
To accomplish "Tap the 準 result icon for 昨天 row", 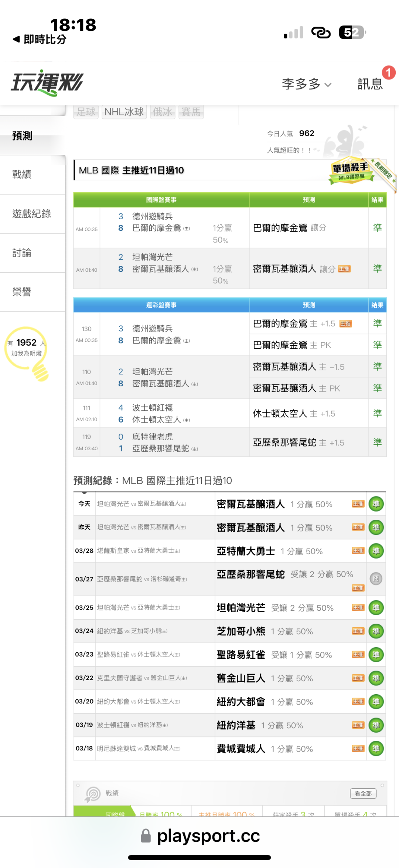I will click(x=376, y=528).
